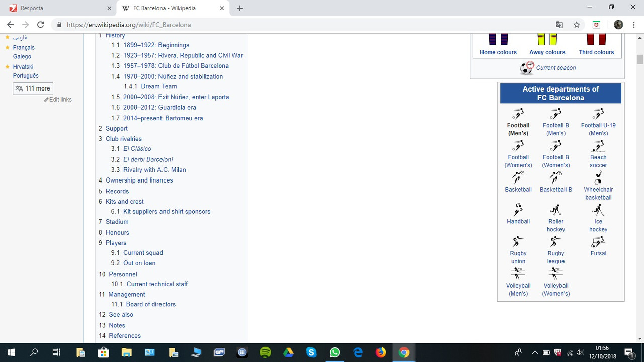Click the Football (Men's) department pictogram
This screenshot has width=644, height=362.
tap(518, 114)
